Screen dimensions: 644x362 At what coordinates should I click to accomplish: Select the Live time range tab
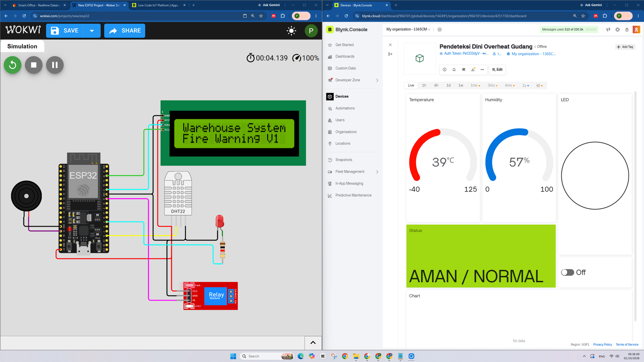(x=411, y=85)
